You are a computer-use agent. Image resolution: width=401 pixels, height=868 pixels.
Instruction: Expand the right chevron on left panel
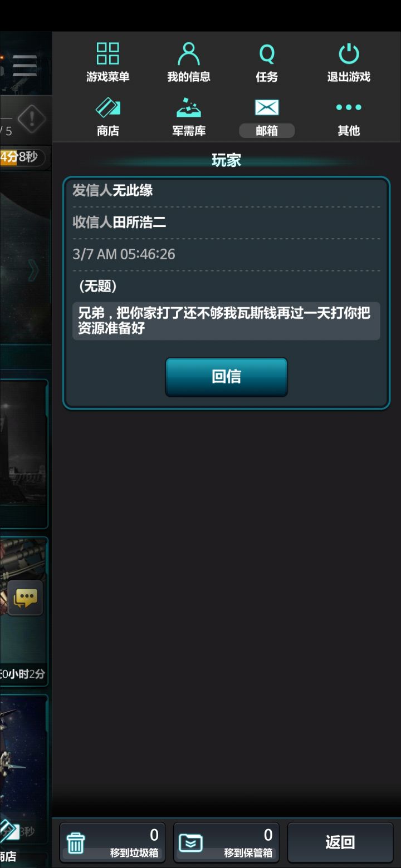[x=33, y=270]
